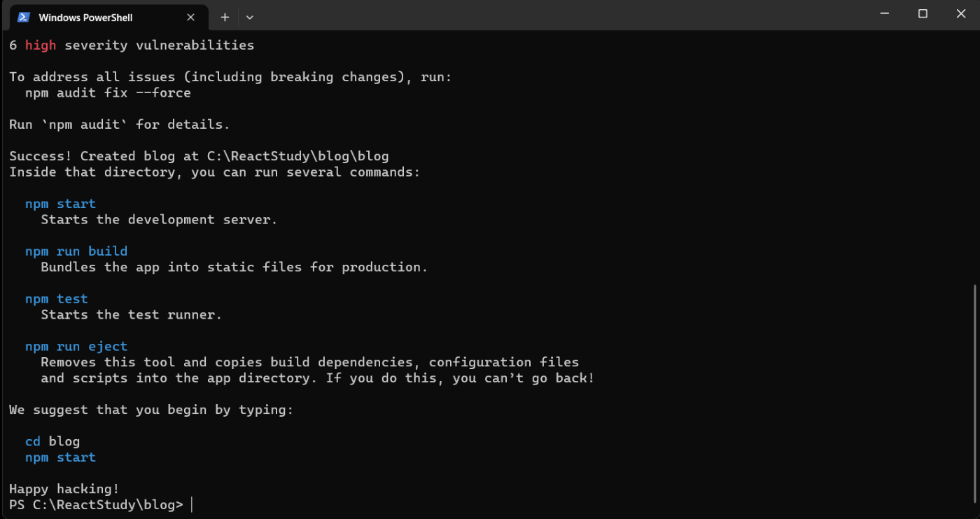Close the terminal window

[x=961, y=14]
